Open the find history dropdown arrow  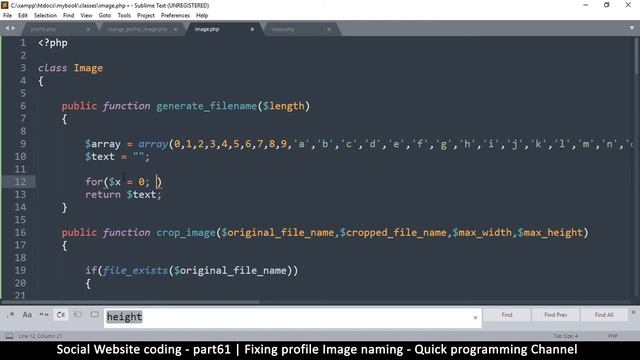[475, 318]
